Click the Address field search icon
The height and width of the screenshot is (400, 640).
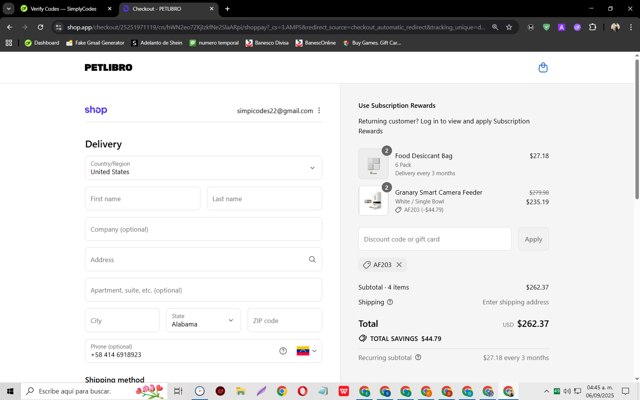312,260
